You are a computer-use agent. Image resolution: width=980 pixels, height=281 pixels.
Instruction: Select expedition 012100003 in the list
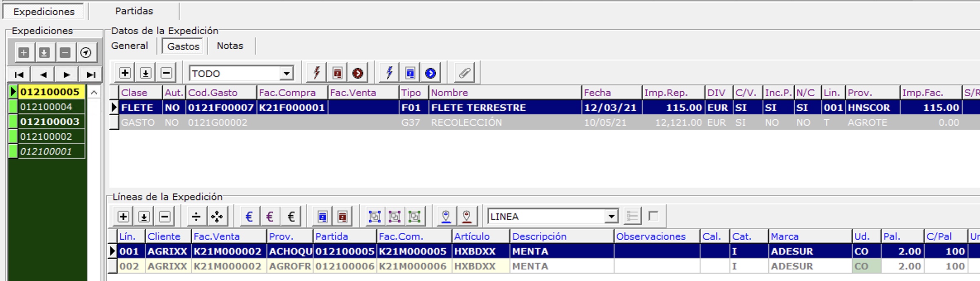(x=50, y=122)
